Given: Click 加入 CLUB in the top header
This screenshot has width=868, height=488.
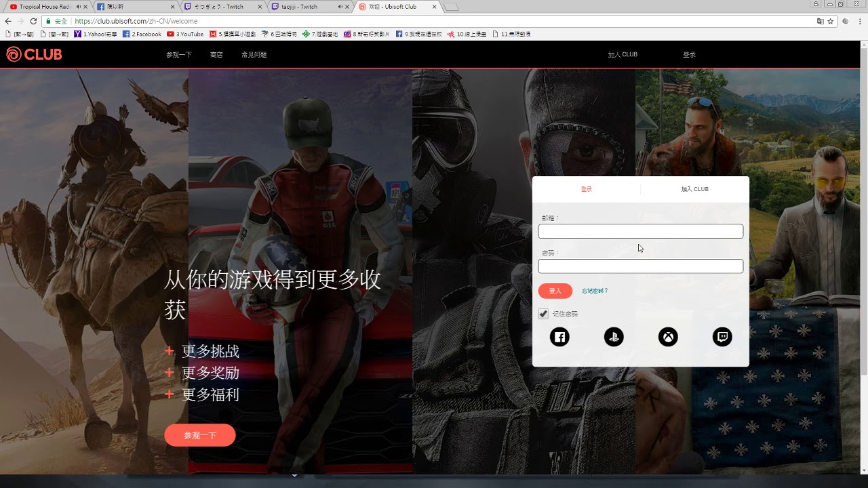Looking at the screenshot, I should click(623, 54).
